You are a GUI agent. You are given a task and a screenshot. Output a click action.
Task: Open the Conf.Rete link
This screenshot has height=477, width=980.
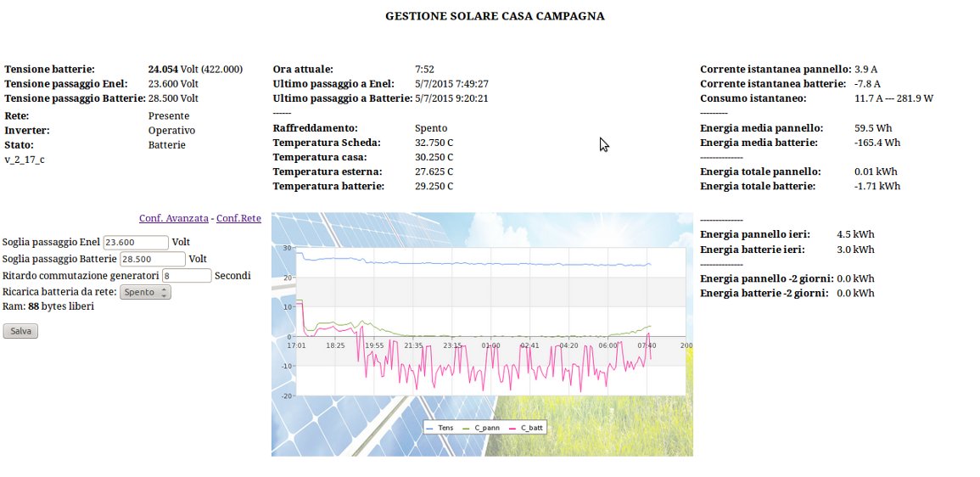(x=238, y=219)
